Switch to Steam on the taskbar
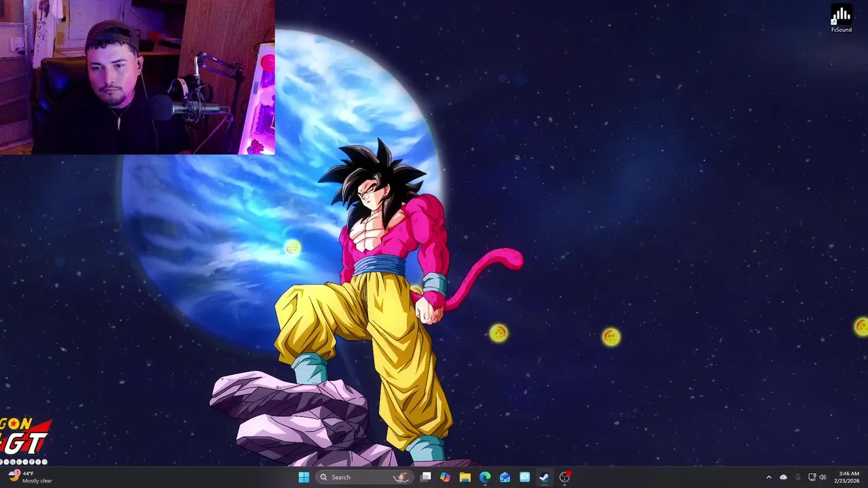Viewport: 868px width, 488px height. (545, 477)
